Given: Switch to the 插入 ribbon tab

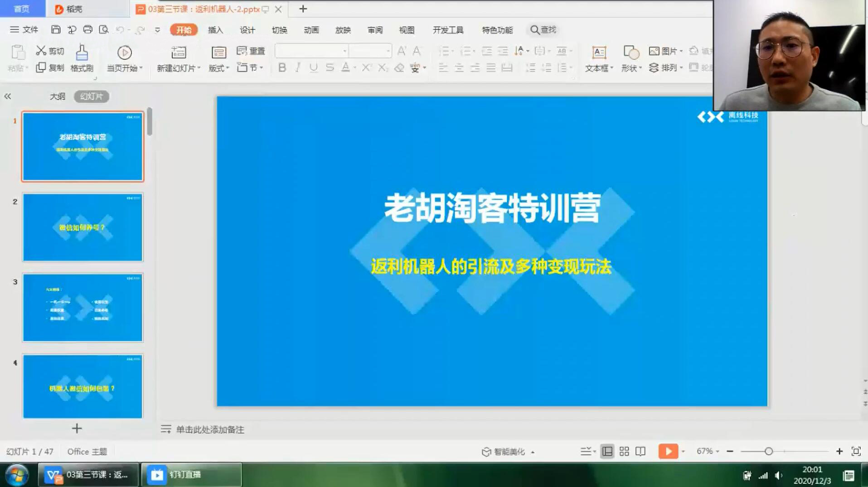Looking at the screenshot, I should click(x=215, y=30).
